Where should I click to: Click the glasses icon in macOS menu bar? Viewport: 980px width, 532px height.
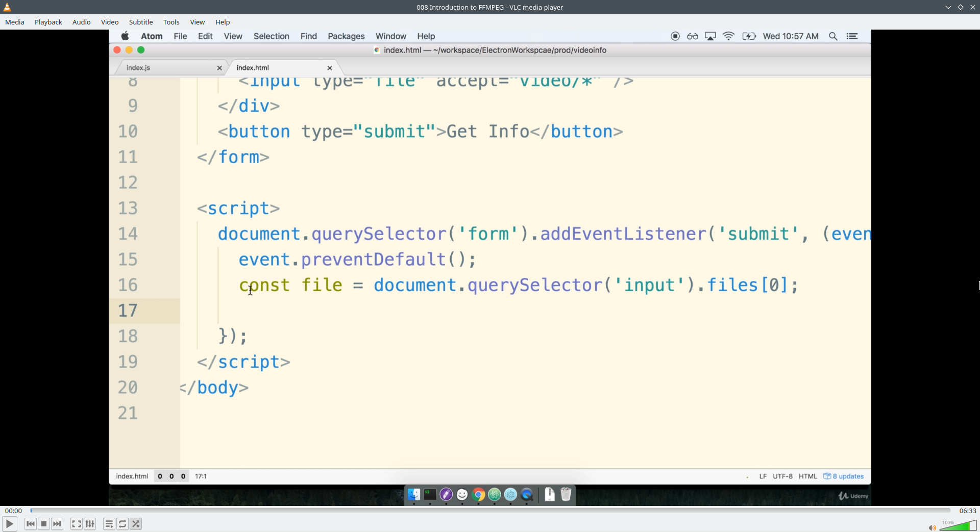point(693,36)
